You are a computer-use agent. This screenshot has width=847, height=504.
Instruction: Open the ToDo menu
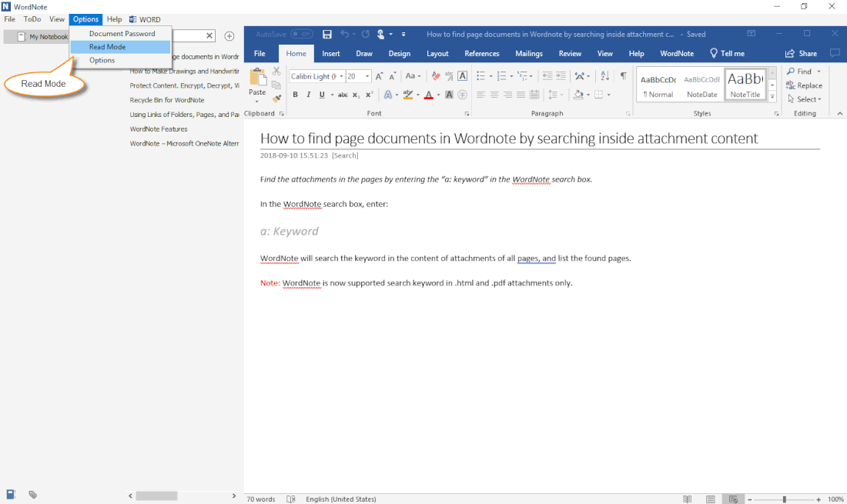point(32,19)
